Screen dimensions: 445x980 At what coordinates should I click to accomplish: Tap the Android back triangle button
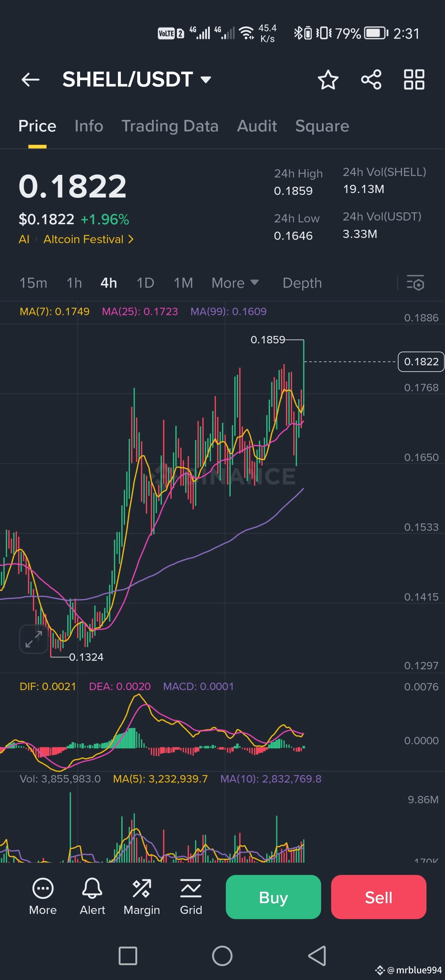pos(317,955)
